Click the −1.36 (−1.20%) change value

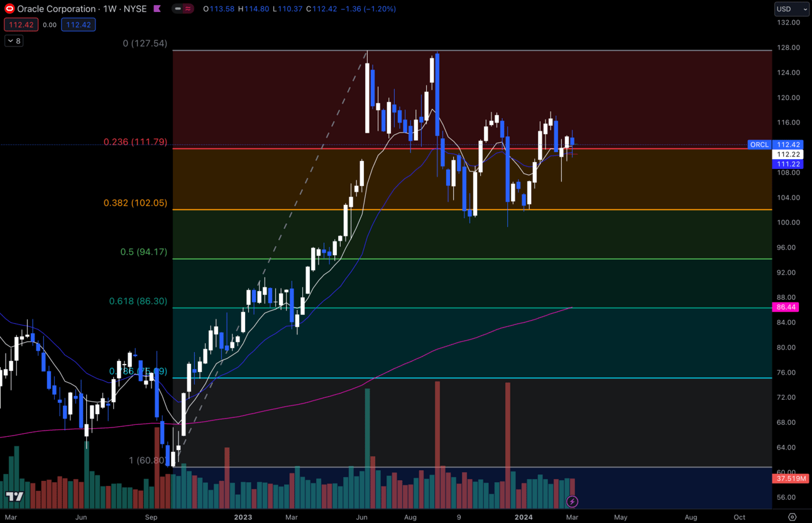tap(370, 9)
